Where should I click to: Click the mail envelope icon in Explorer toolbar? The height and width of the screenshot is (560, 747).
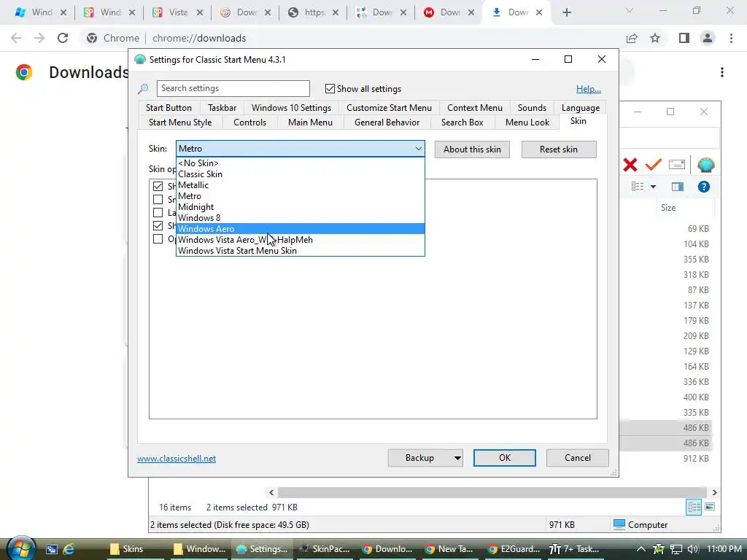click(676, 165)
